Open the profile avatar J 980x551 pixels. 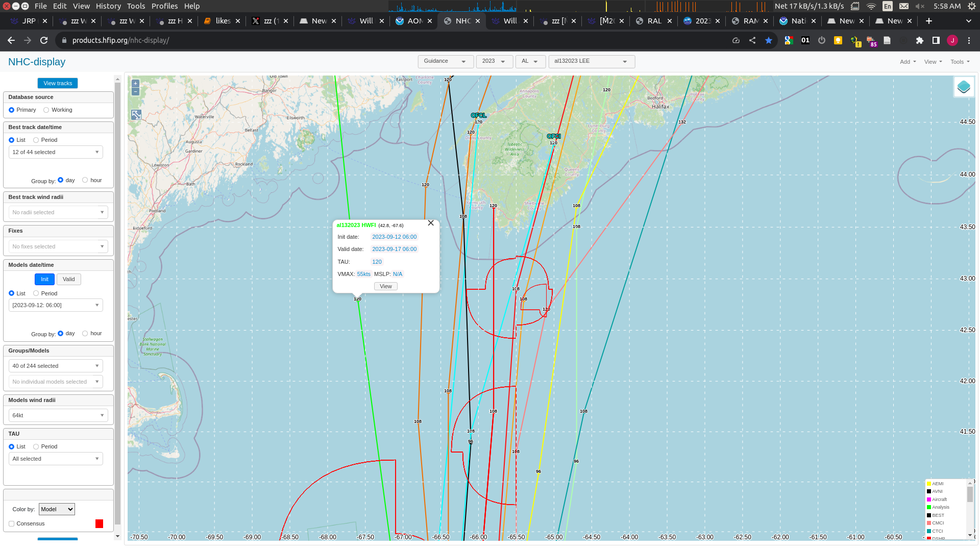[x=952, y=40]
